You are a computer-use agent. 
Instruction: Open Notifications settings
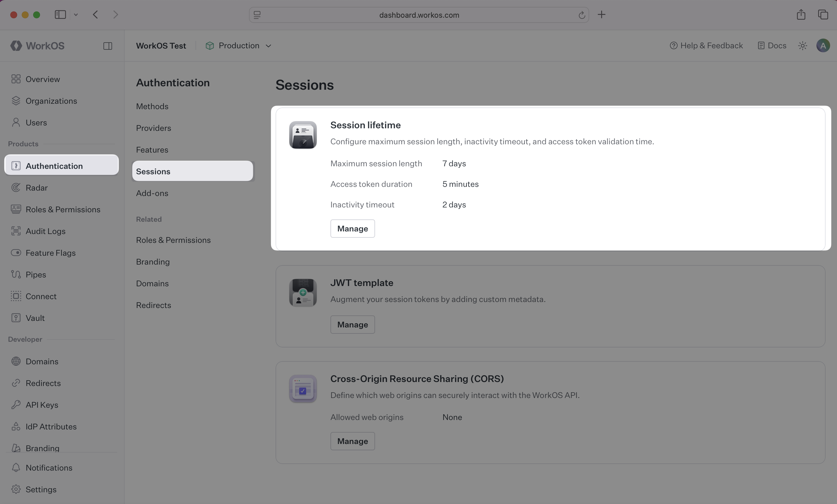(x=49, y=467)
